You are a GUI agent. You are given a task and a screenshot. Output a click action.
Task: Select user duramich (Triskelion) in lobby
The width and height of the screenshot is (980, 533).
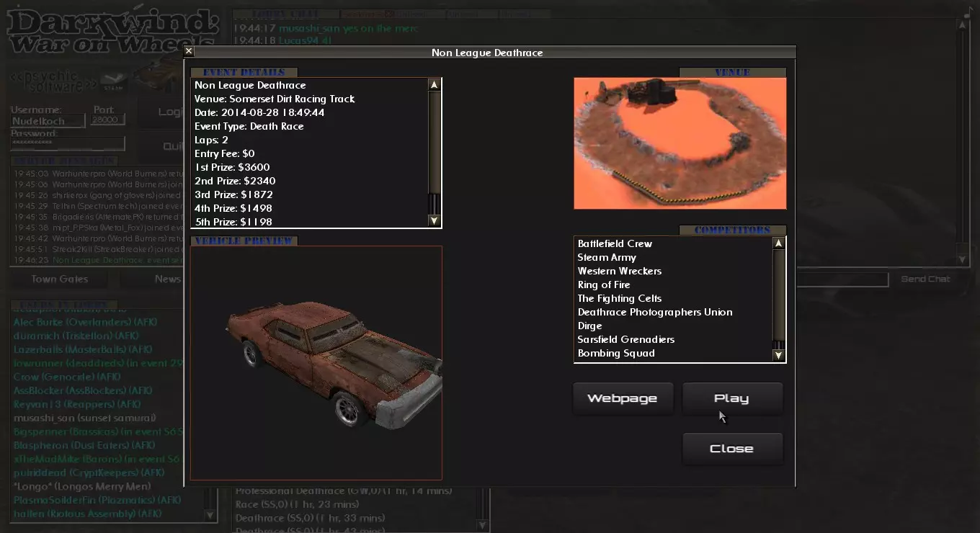[x=76, y=336]
